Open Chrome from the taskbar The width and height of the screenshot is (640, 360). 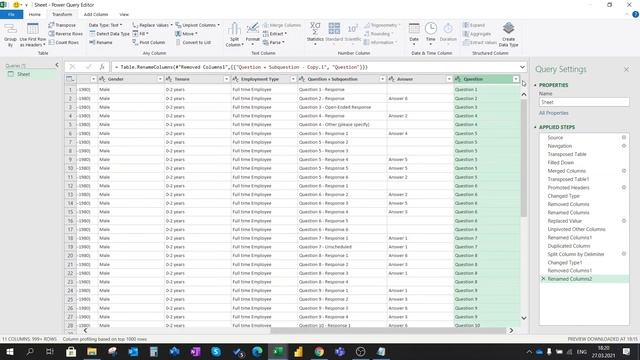[319, 351]
